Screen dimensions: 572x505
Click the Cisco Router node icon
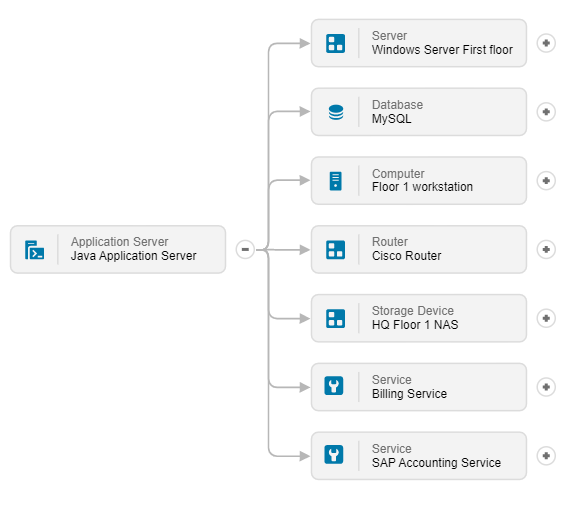[x=336, y=250]
